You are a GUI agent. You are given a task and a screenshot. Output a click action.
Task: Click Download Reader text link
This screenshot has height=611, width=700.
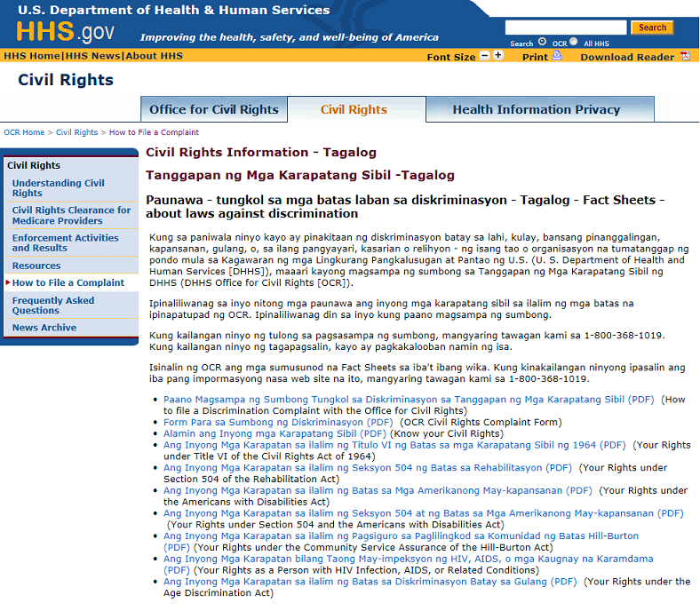pyautogui.click(x=627, y=57)
